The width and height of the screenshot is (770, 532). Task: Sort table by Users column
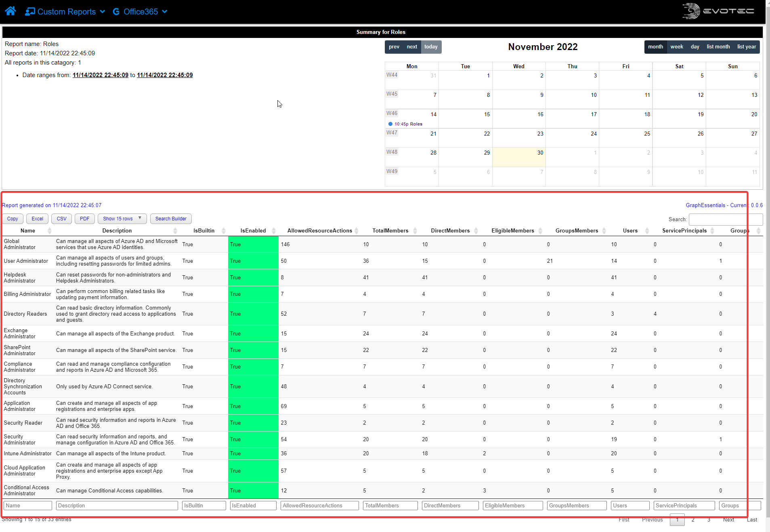coord(630,231)
